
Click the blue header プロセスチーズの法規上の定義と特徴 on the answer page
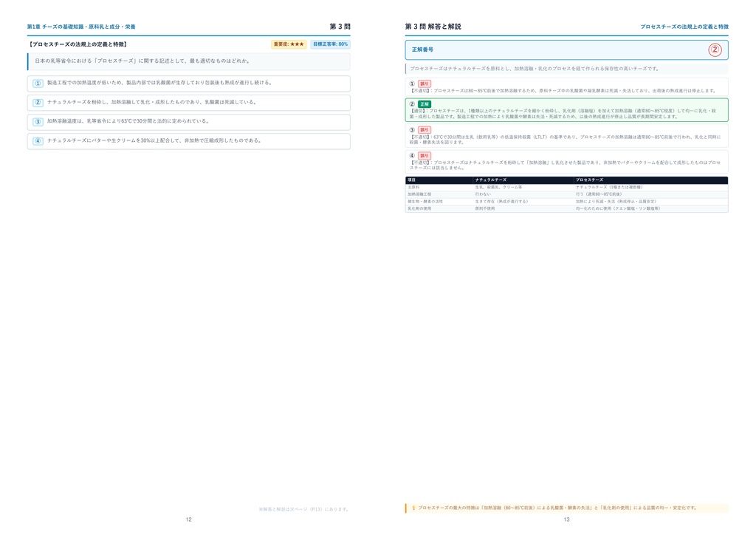684,27
